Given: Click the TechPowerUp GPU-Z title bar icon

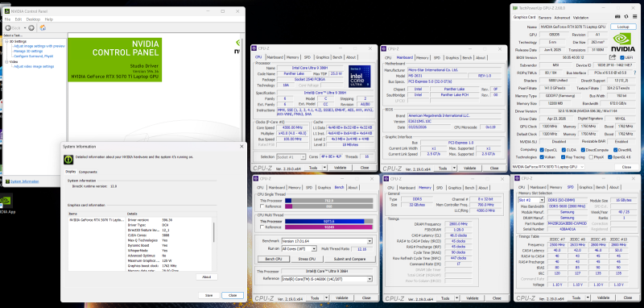Looking at the screenshot, I should click(x=516, y=8).
